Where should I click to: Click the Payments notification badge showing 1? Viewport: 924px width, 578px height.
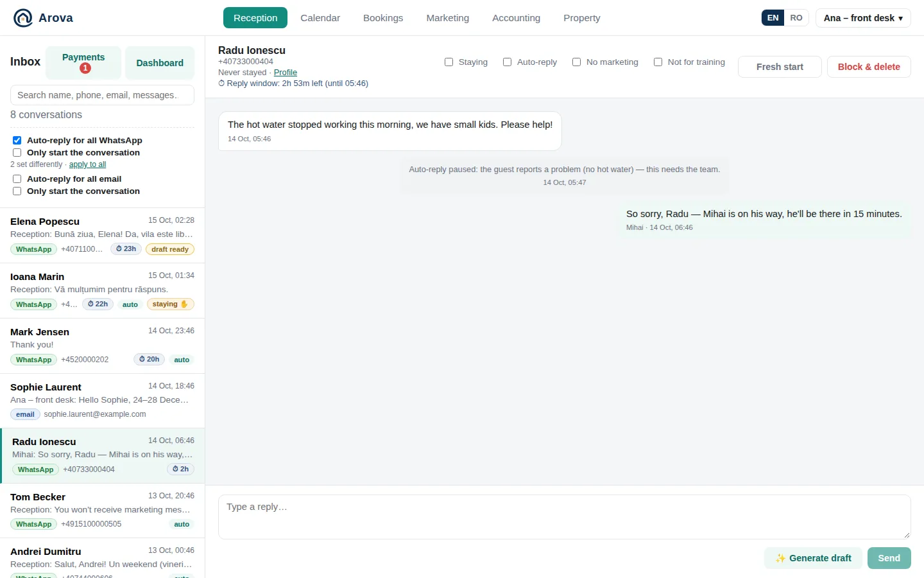coord(85,68)
